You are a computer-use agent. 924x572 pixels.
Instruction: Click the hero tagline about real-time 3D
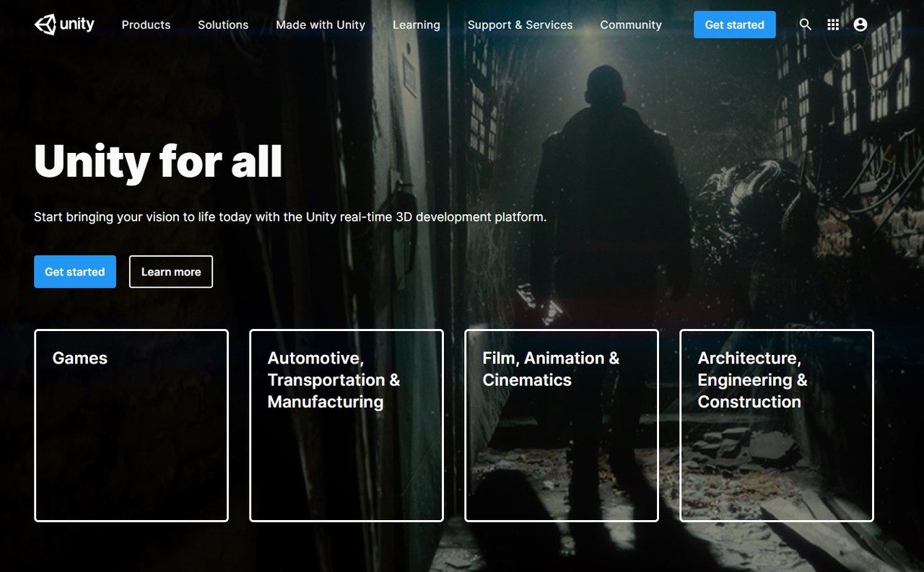[290, 217]
